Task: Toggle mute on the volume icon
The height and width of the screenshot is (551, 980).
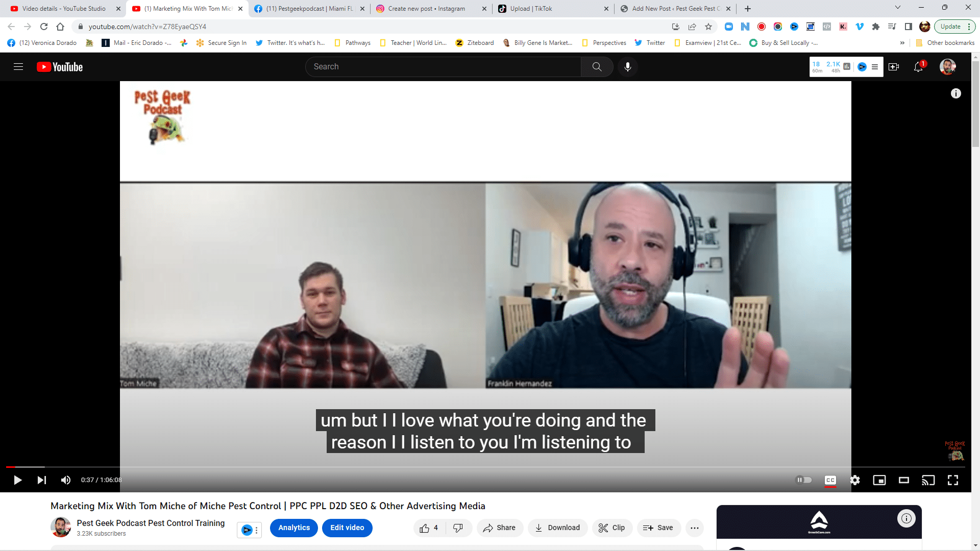Action: (65, 480)
